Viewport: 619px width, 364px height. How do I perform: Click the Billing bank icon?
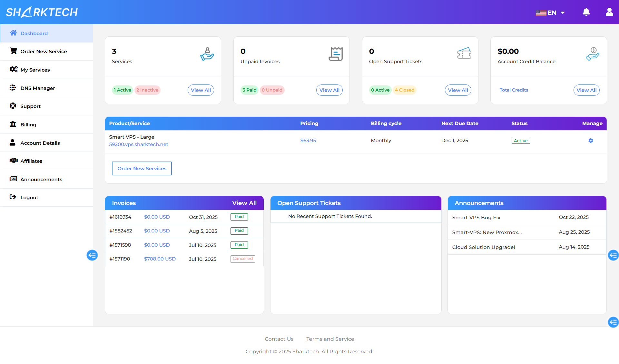[13, 124]
